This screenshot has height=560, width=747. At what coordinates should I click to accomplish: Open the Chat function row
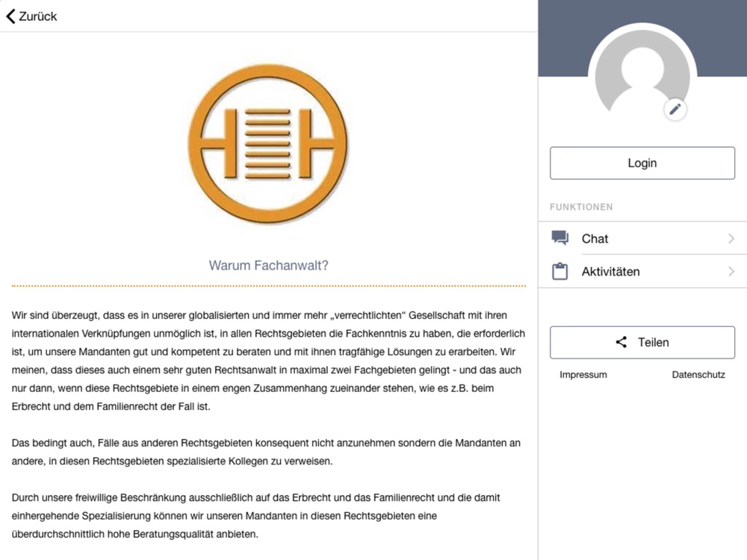tap(642, 238)
